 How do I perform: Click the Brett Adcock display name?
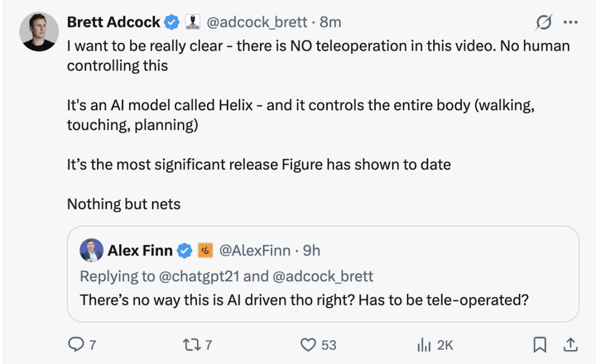tap(114, 22)
